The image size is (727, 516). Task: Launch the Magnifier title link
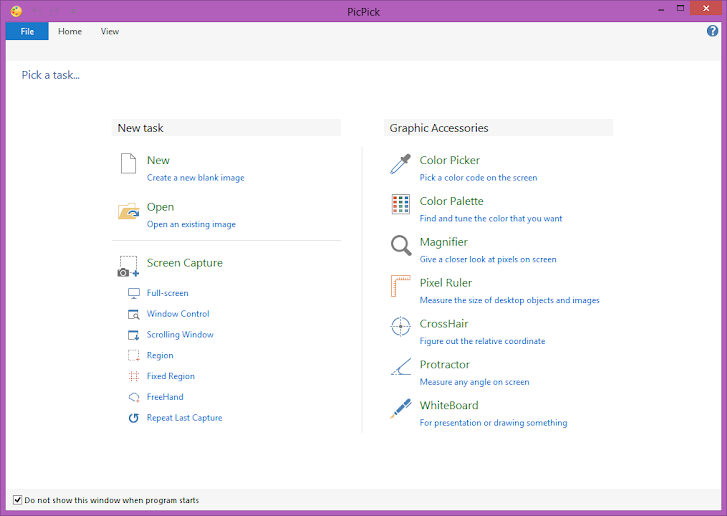[443, 242]
